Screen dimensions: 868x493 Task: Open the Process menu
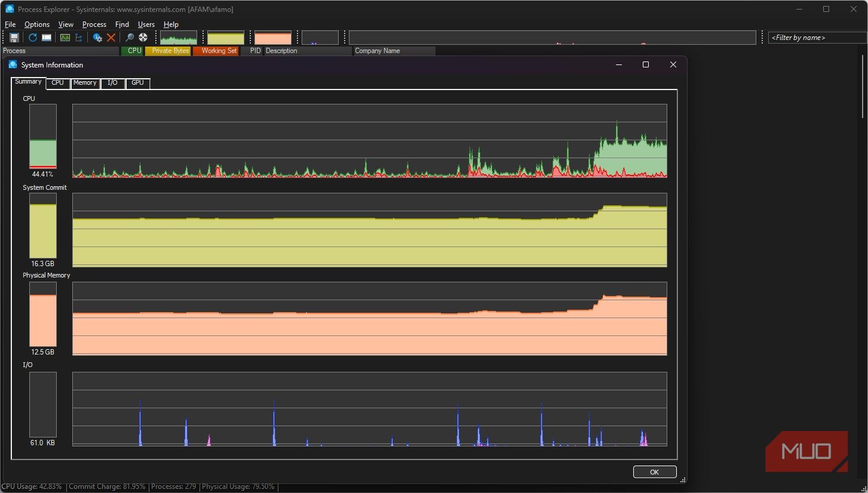coord(94,24)
